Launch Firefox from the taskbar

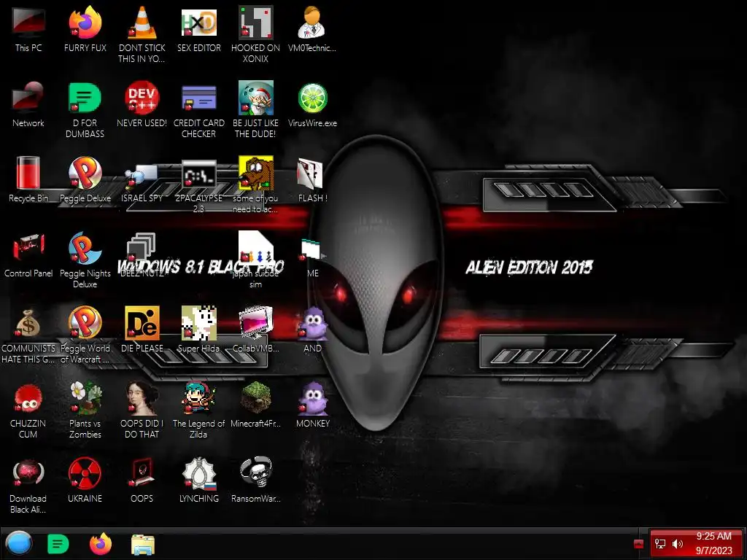(x=101, y=544)
